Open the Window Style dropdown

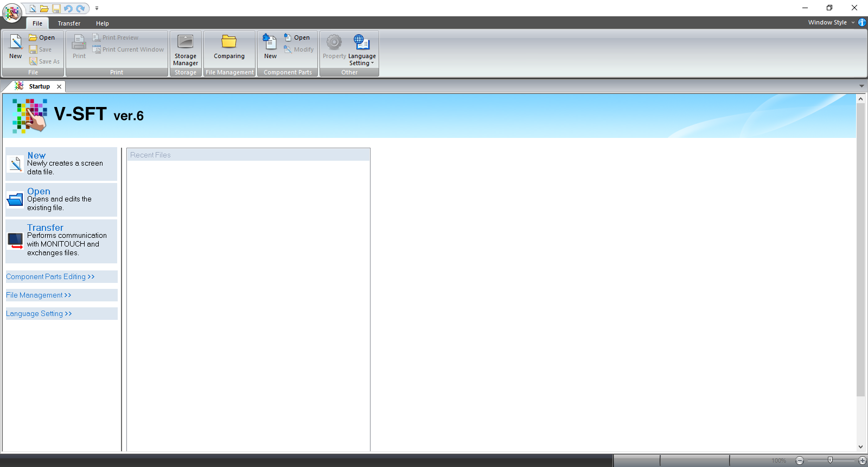[x=831, y=22]
